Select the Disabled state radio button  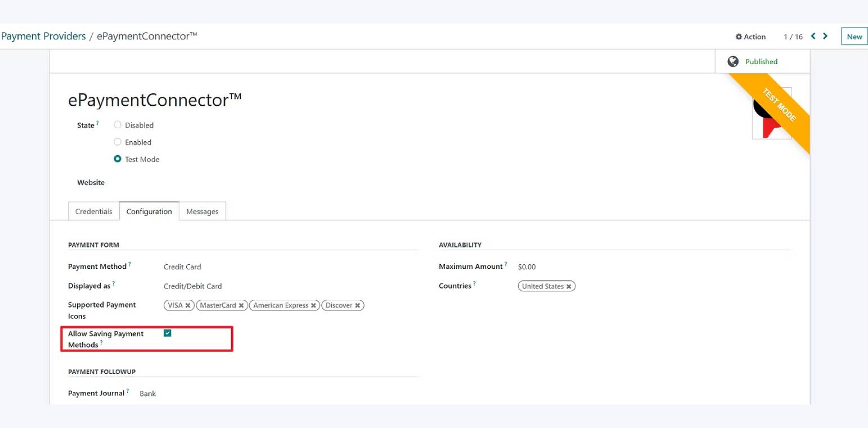click(x=118, y=125)
